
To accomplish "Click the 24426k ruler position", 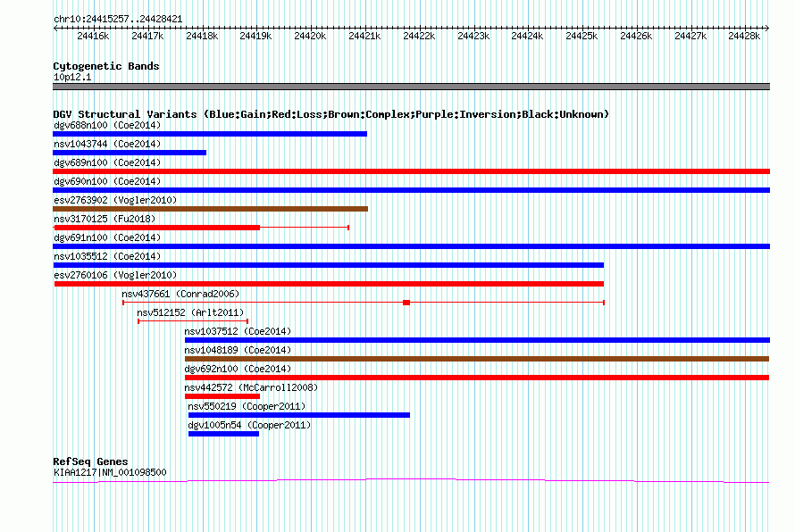I will 636,36.
